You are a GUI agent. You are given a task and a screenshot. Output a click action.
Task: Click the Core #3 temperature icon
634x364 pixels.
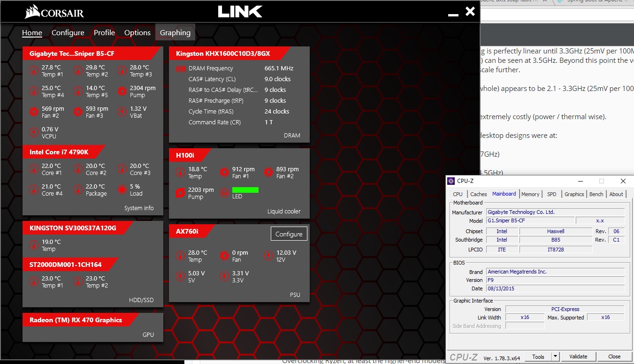point(122,169)
